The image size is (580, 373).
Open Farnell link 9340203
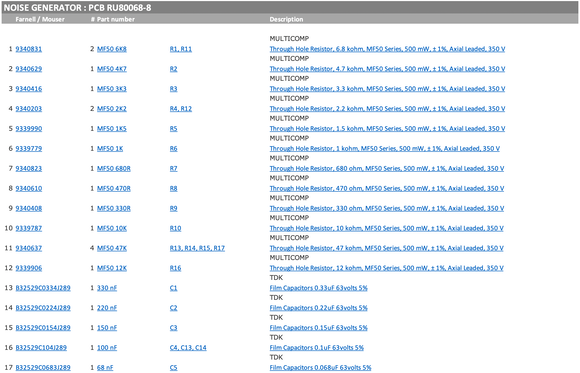pos(28,109)
